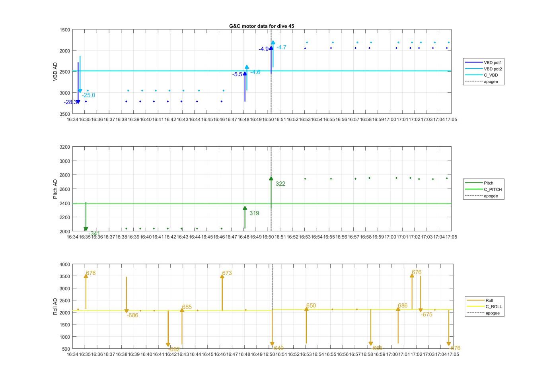557x392 pixels.
Task: Click the '-682' annotation in the Roll plot
Action: pyautogui.click(x=174, y=349)
